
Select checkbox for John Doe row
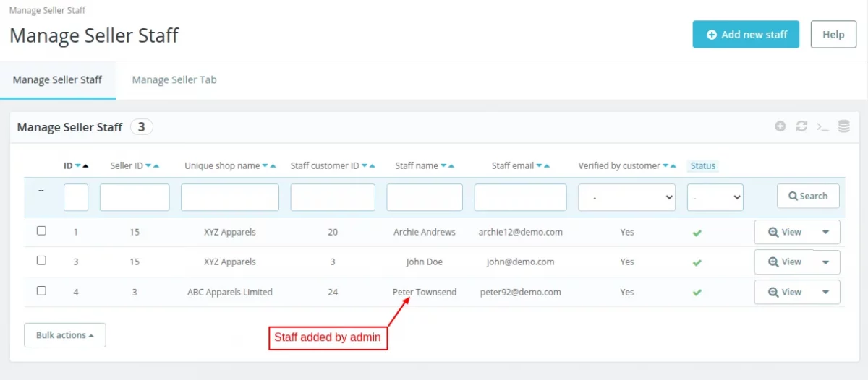point(41,260)
